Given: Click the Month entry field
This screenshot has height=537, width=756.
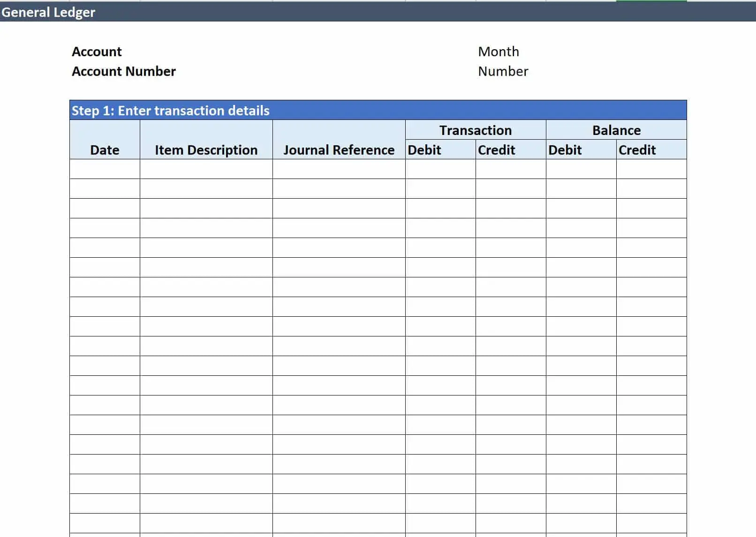Looking at the screenshot, I should point(498,52).
